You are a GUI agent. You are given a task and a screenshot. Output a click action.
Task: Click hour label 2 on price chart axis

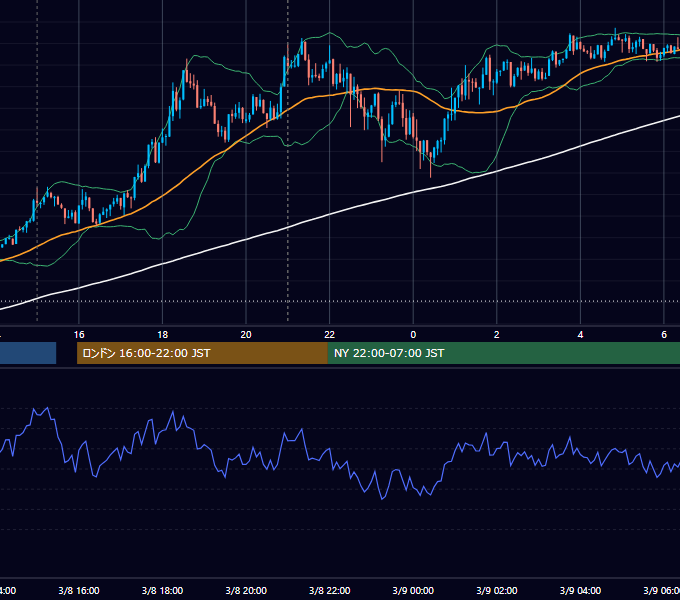pyautogui.click(x=497, y=335)
